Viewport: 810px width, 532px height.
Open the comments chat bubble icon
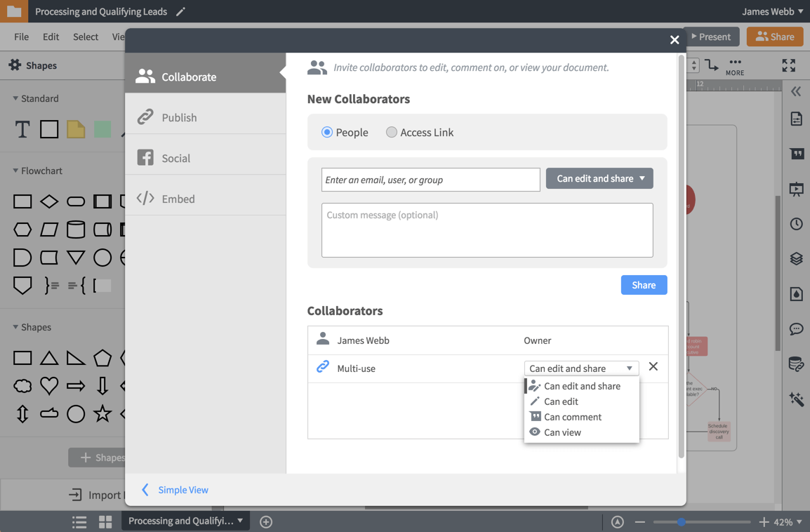[796, 328]
